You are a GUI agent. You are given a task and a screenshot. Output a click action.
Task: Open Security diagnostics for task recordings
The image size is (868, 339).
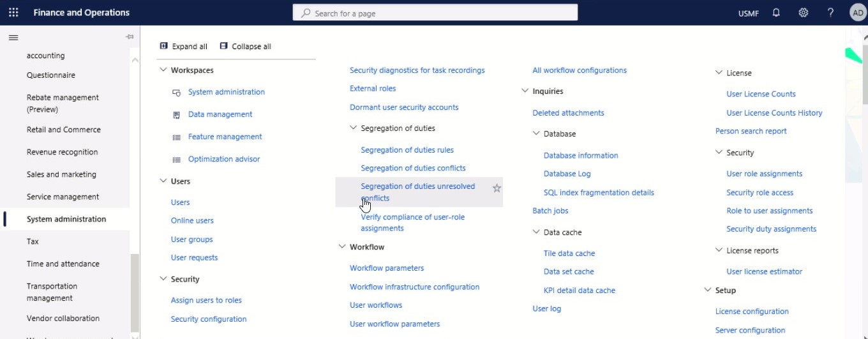[x=417, y=70]
